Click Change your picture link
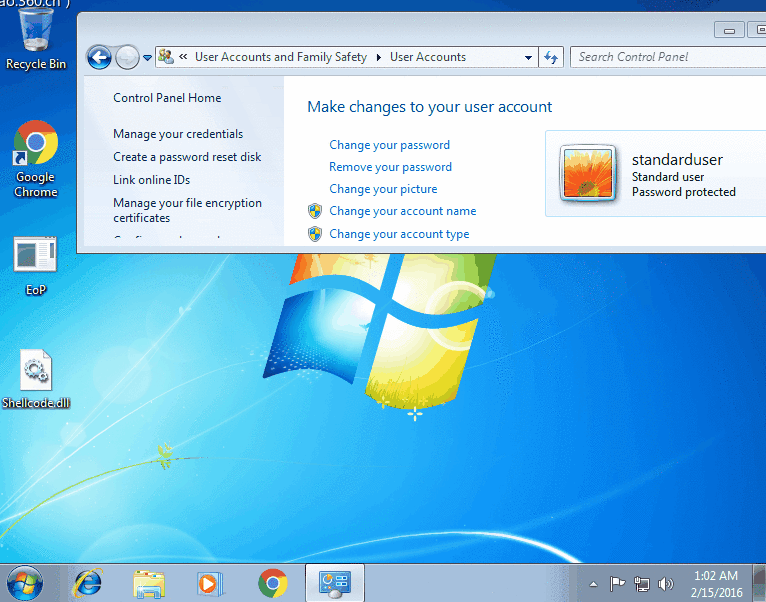 tap(383, 189)
